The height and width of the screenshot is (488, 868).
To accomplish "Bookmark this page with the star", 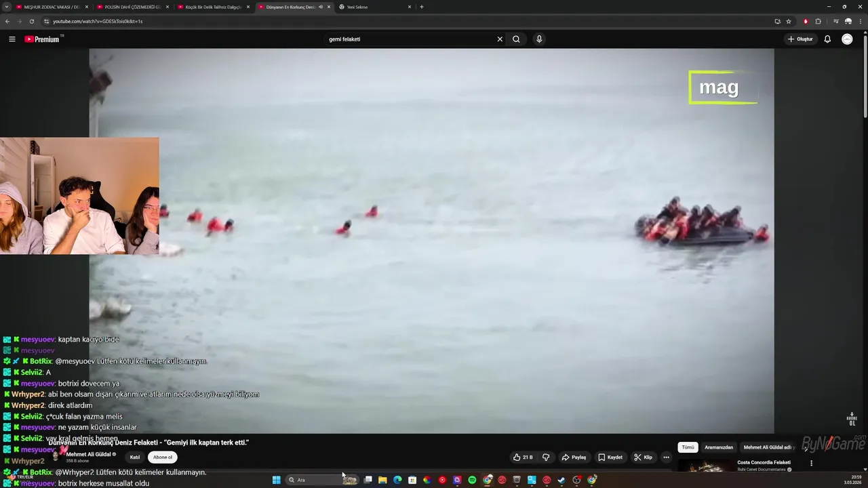I will pos(789,21).
